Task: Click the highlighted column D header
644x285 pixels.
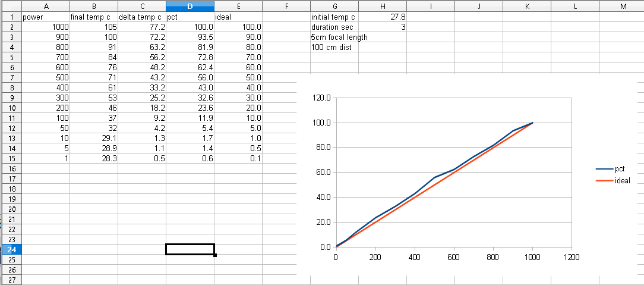Action: tap(190, 6)
